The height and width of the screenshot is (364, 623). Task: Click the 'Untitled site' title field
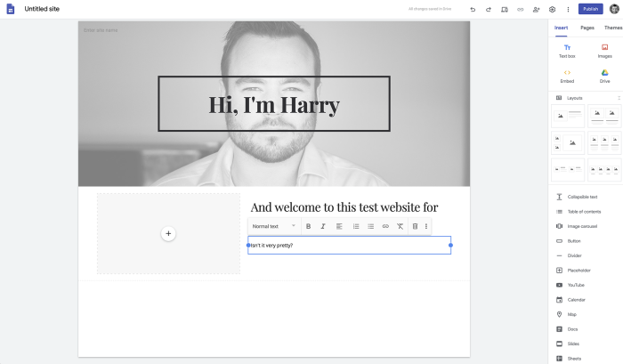tap(42, 9)
